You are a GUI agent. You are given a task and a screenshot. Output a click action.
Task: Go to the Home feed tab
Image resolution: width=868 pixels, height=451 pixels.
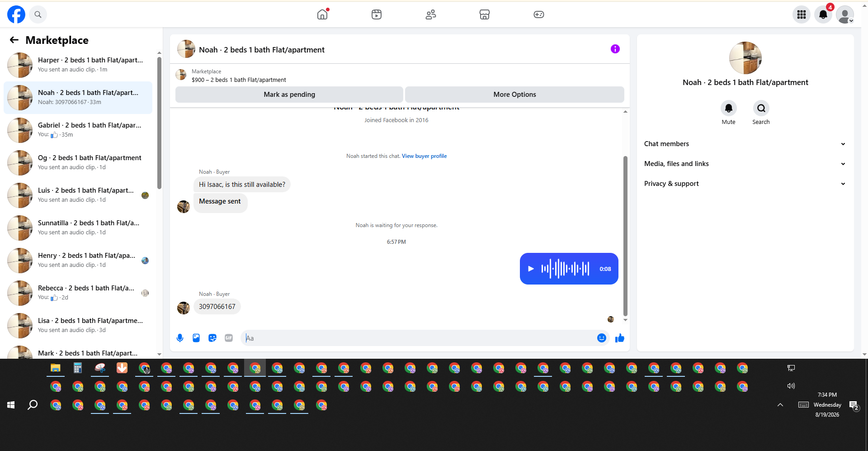pos(322,14)
